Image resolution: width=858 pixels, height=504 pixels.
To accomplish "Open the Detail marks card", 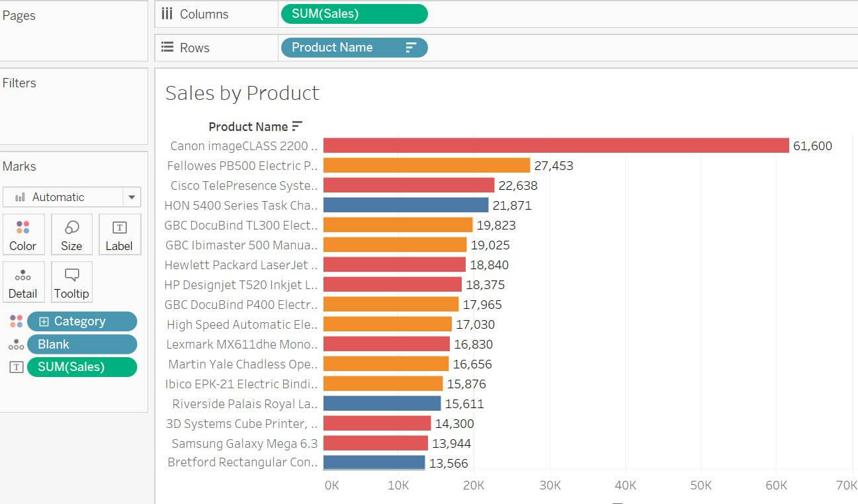I will [x=23, y=282].
